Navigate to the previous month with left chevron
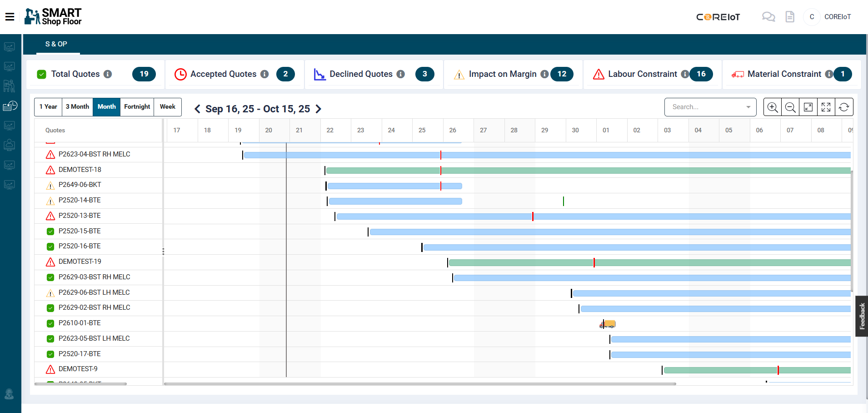Viewport: 868px width, 413px height. 197,109
